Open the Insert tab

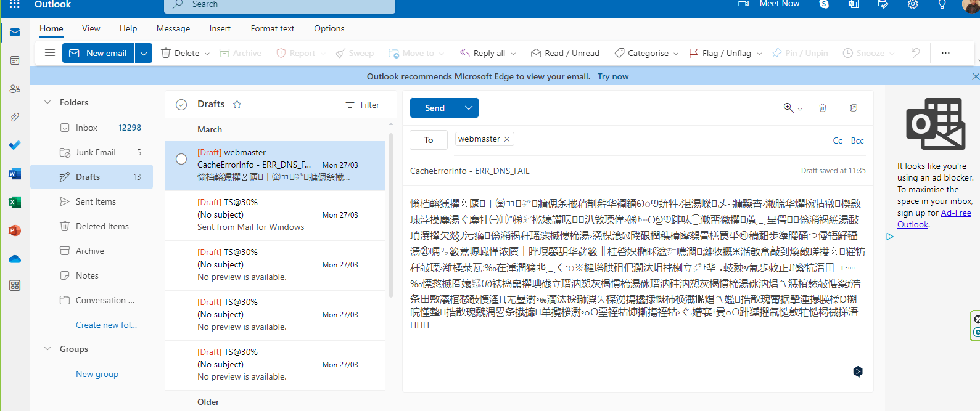220,28
